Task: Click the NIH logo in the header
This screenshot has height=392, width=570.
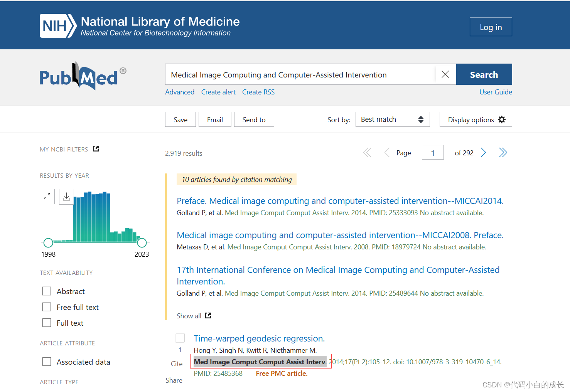Action: (x=58, y=26)
